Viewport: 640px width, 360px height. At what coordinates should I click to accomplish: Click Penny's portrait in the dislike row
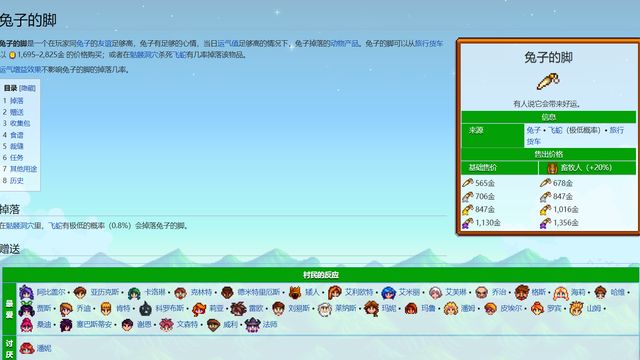pos(27,348)
